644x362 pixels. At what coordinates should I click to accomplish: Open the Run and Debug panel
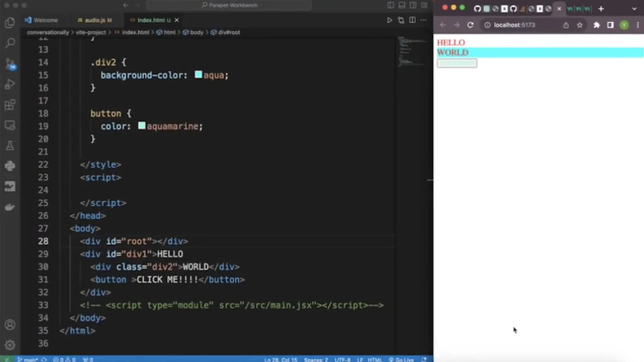10,84
